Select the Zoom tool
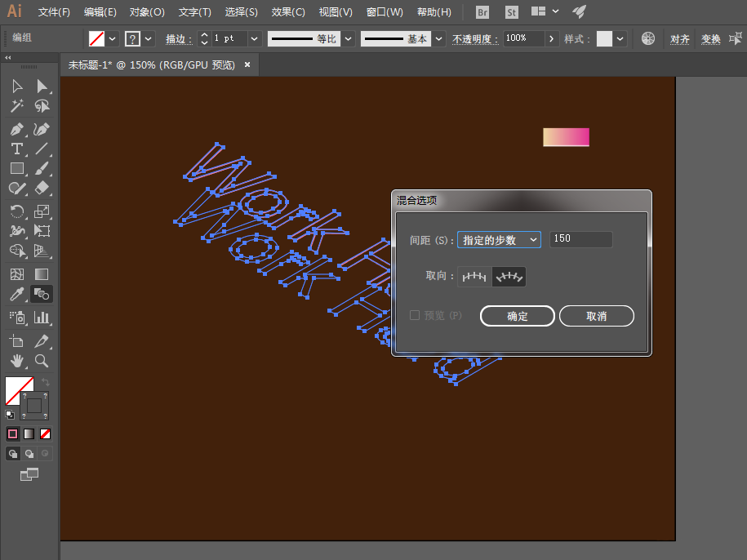This screenshot has height=560, width=747. 42,361
